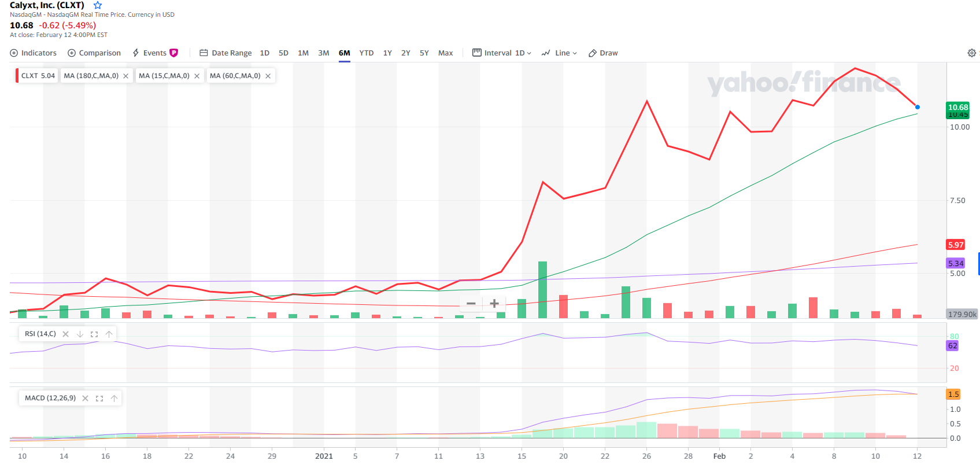This screenshot has height=468, width=980.
Task: Click the RSI (14,C) panel label
Action: [x=40, y=334]
